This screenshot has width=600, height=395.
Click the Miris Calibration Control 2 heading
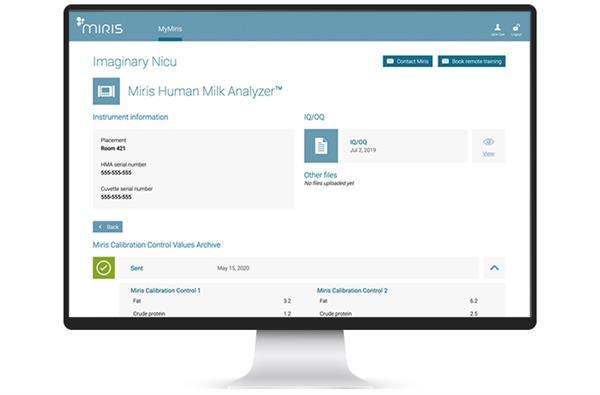click(352, 291)
